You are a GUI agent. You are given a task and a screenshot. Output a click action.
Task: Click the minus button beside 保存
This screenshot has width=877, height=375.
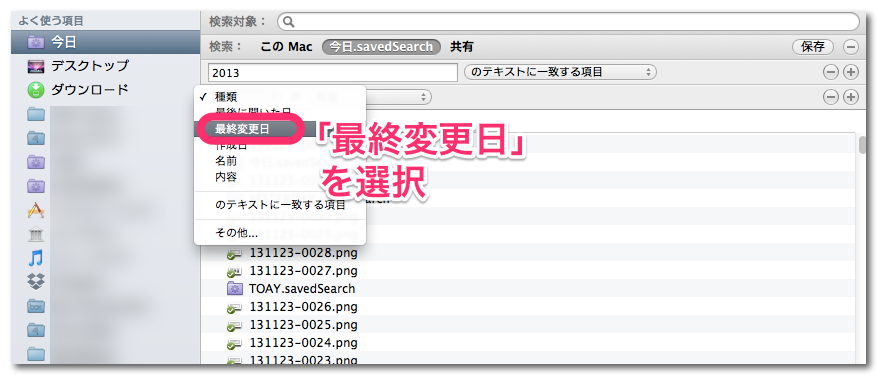point(851,47)
